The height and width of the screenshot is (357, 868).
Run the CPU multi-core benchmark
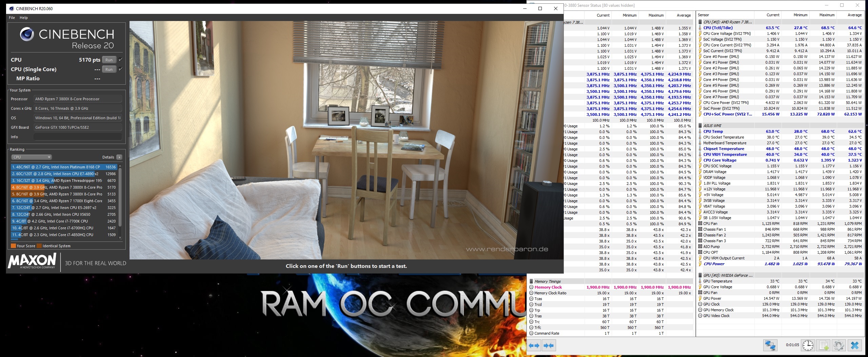(x=109, y=60)
